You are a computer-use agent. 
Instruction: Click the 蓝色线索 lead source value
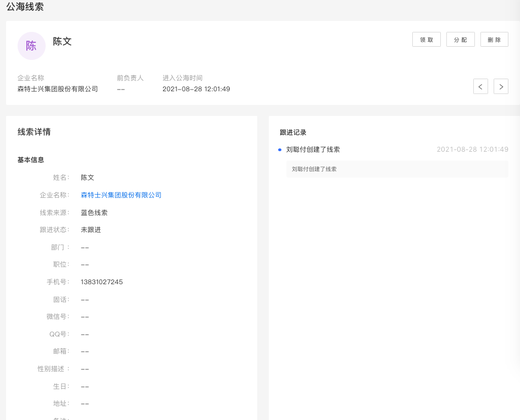coord(94,213)
